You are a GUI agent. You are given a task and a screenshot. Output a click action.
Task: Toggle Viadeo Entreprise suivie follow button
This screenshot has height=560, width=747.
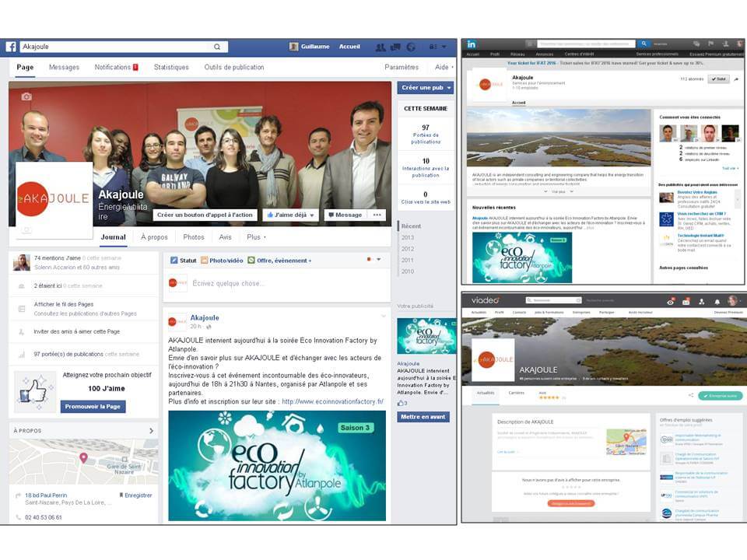tap(720, 395)
